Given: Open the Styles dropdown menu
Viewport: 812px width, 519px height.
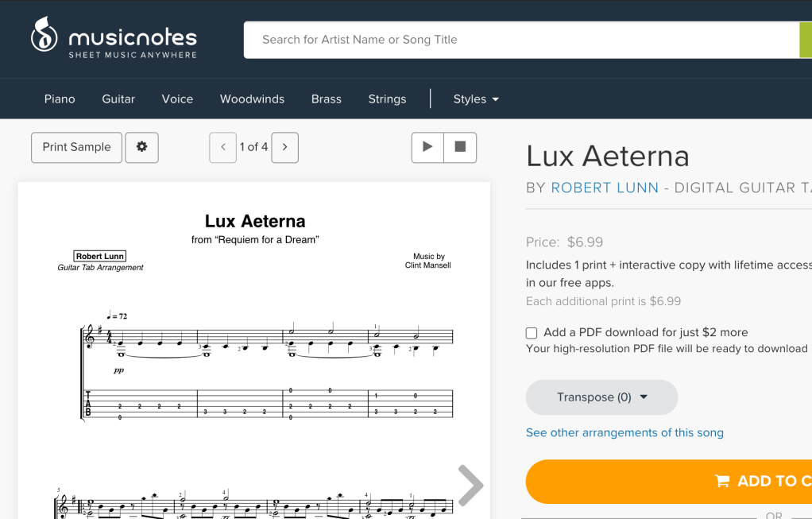Looking at the screenshot, I should [476, 99].
